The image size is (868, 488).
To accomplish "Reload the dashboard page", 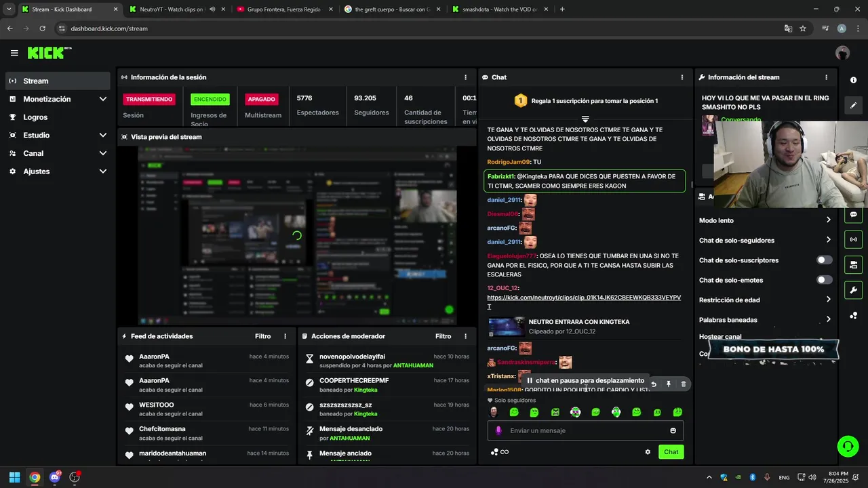I will (42, 28).
